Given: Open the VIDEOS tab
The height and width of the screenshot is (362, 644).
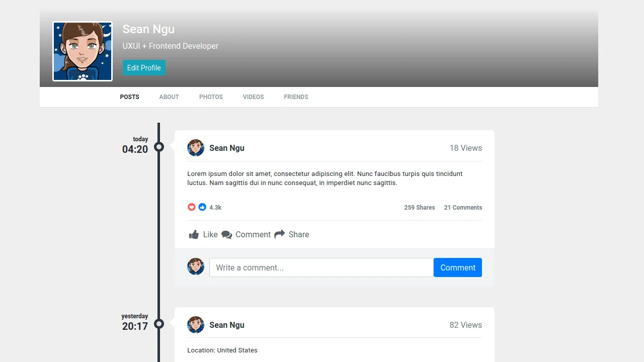Looking at the screenshot, I should (253, 97).
